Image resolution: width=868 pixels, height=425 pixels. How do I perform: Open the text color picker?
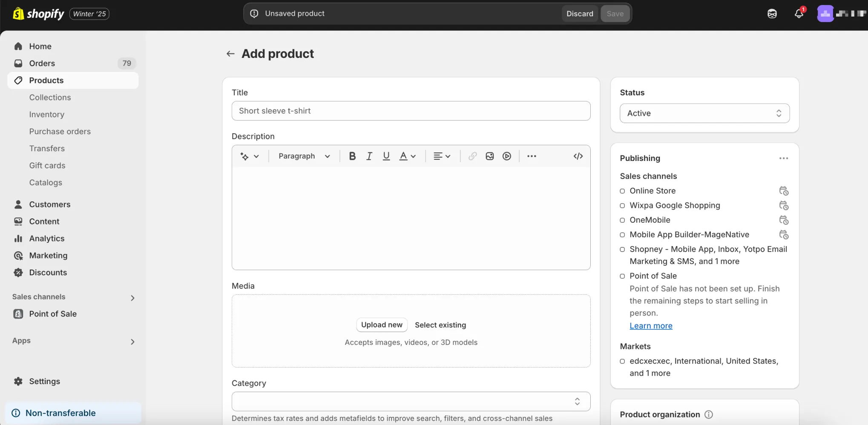coord(407,156)
